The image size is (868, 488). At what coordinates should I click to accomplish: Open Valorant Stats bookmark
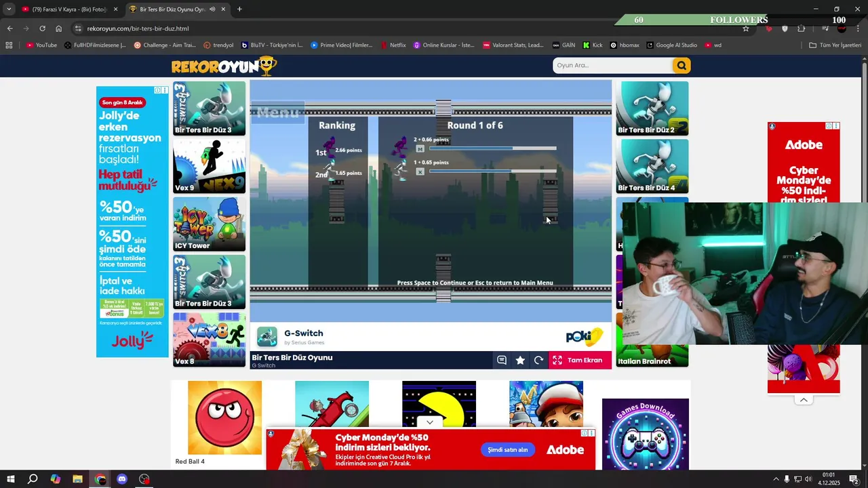point(513,45)
